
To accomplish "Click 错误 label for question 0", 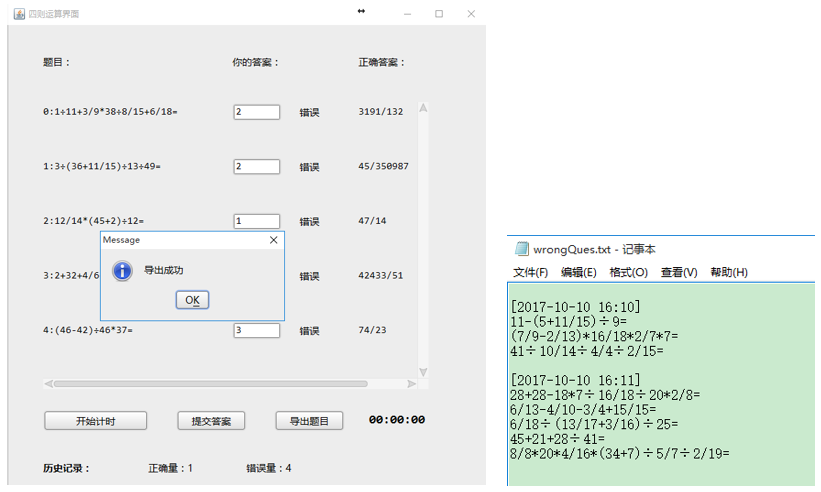I will coord(309,113).
